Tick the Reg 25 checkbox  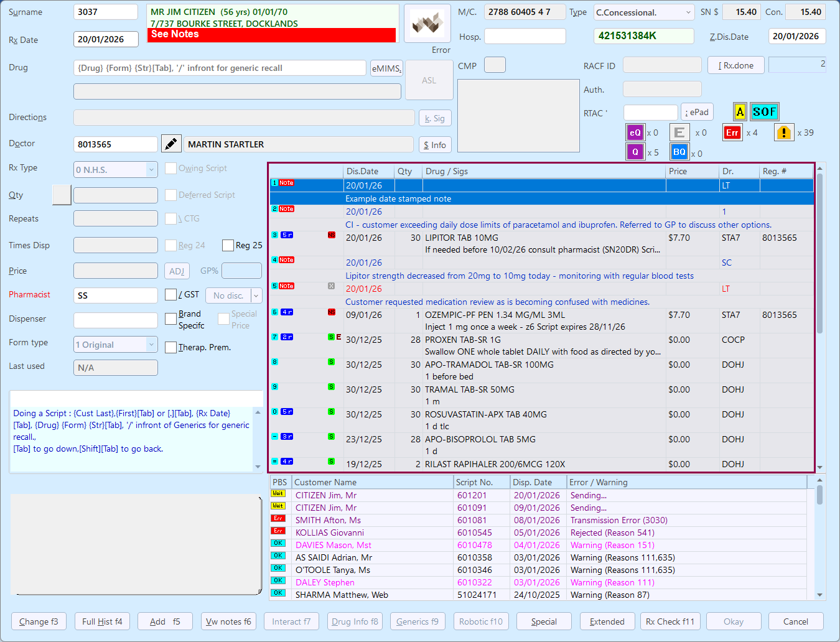[x=228, y=245]
